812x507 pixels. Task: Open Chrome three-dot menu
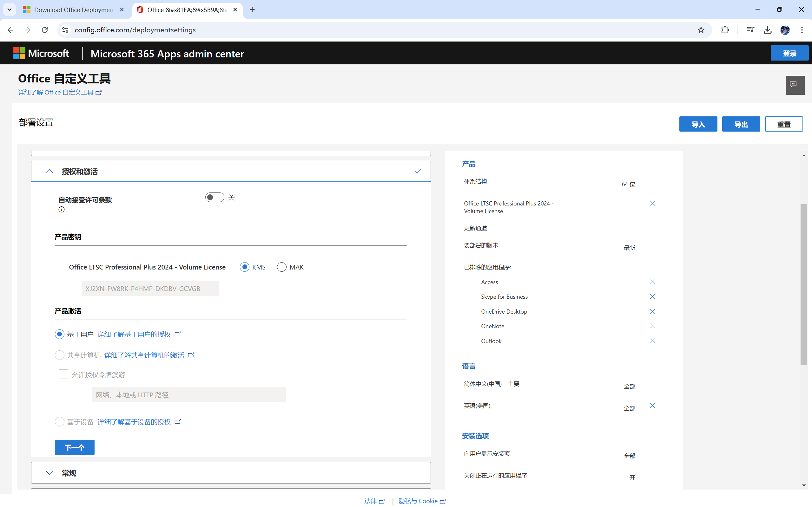click(x=802, y=30)
